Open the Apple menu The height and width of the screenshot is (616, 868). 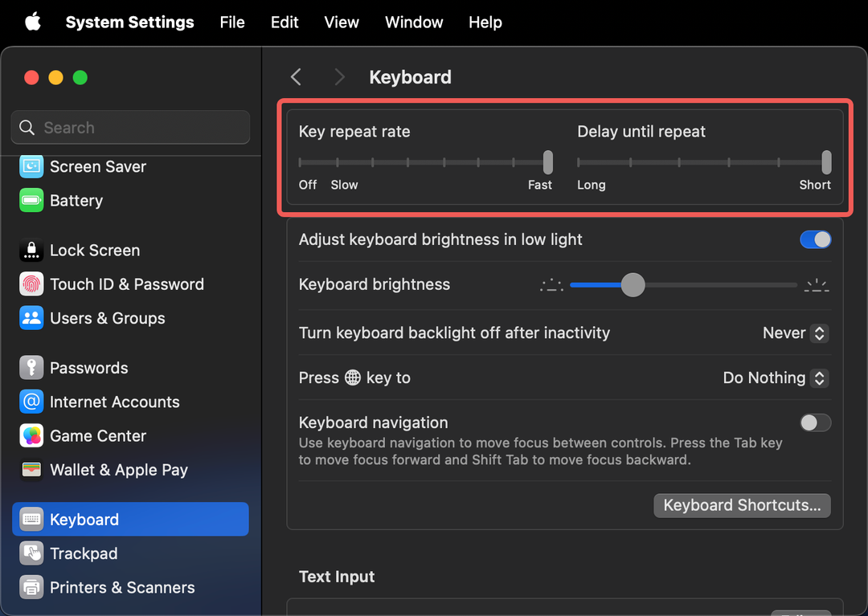33,22
